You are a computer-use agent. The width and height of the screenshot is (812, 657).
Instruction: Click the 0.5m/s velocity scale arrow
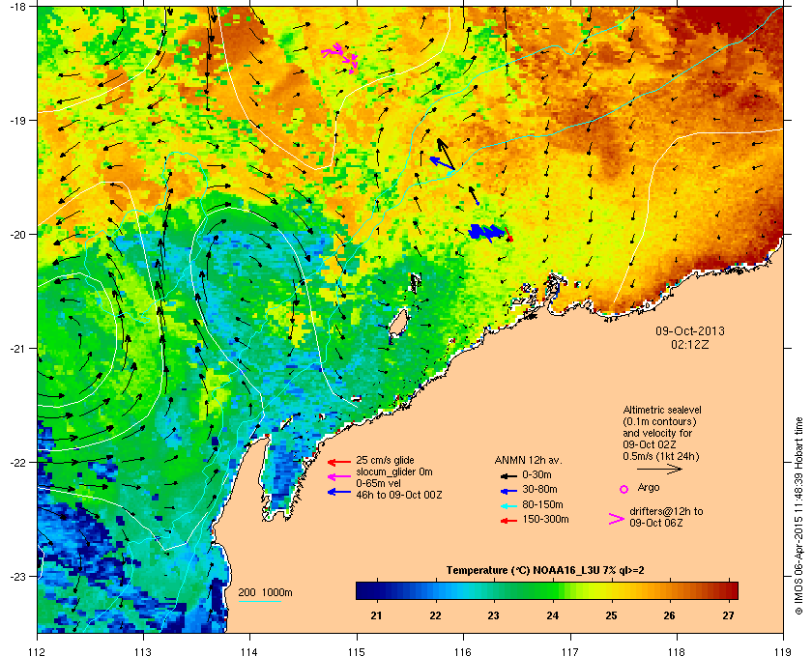[x=659, y=470]
